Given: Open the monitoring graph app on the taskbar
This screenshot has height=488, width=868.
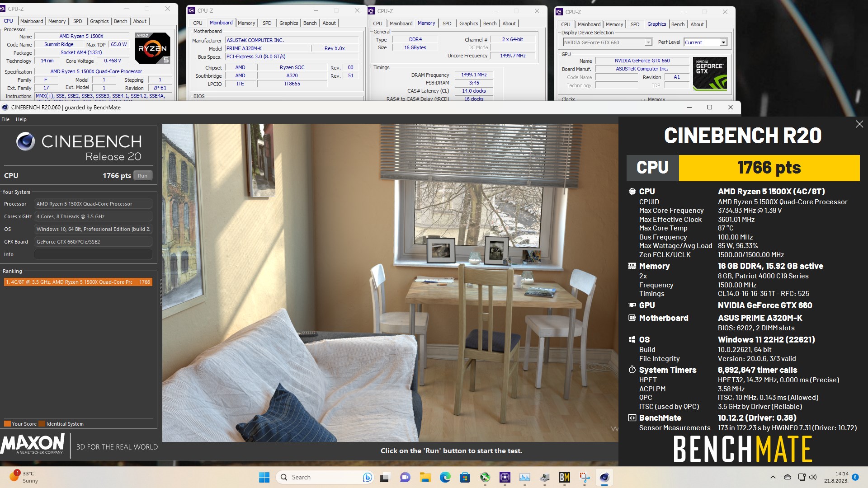Looking at the screenshot, I should click(x=525, y=477).
